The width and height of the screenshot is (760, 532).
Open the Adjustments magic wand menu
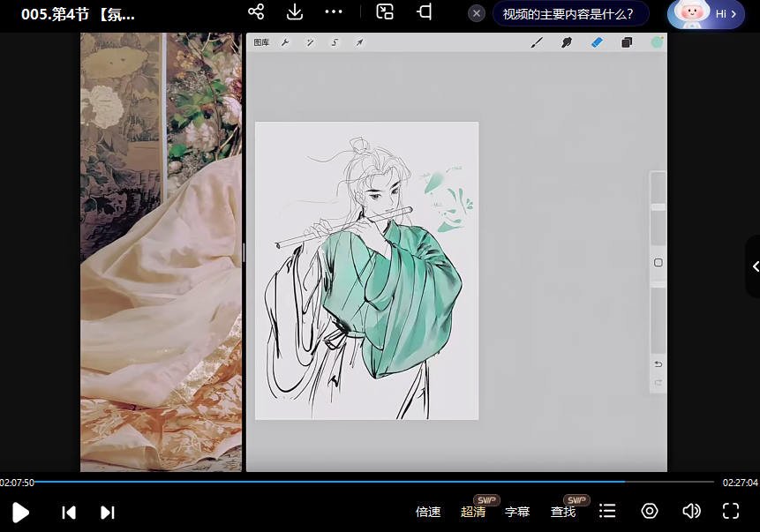(310, 41)
